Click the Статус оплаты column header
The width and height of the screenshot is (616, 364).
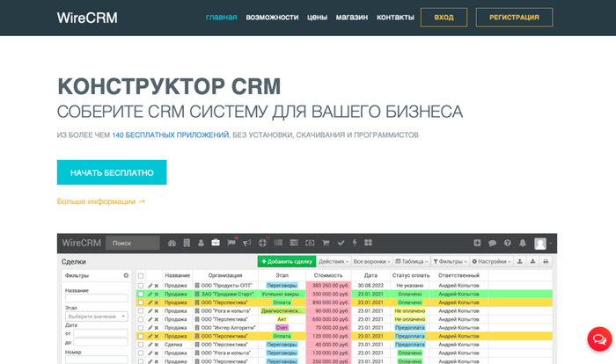(411, 276)
